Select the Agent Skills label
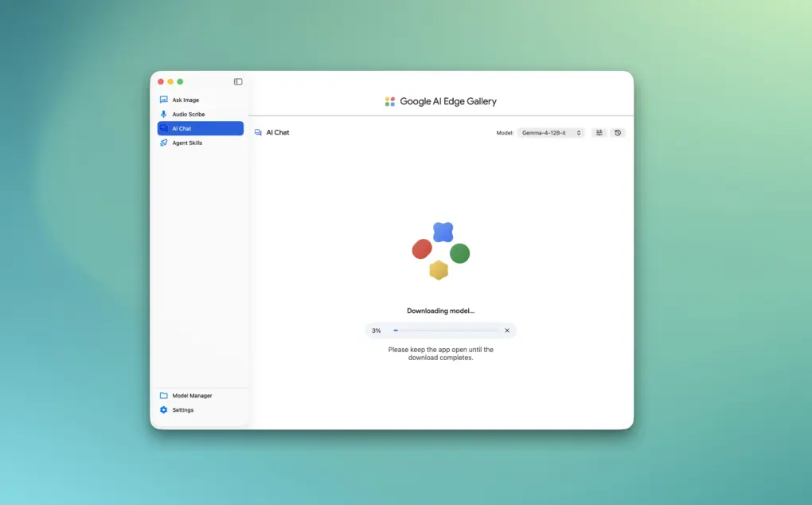Viewport: 812px width, 505px height. click(187, 143)
